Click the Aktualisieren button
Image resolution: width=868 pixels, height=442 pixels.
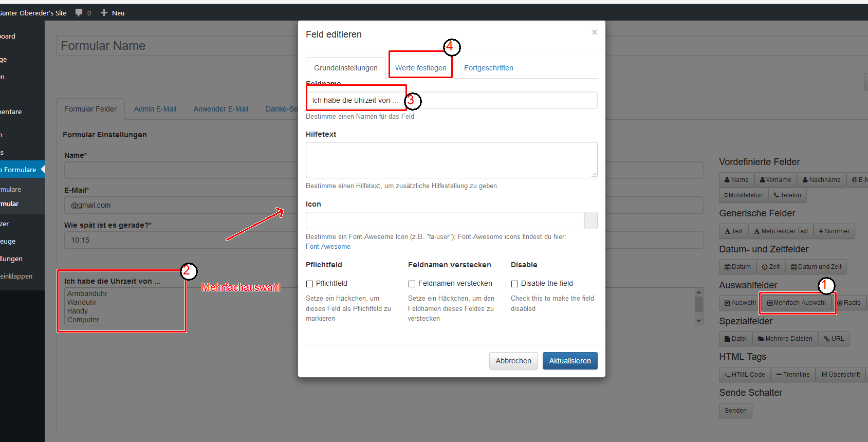570,361
